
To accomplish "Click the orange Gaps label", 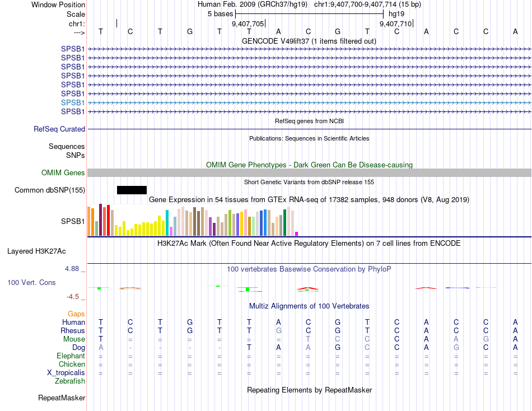I will [x=76, y=314].
